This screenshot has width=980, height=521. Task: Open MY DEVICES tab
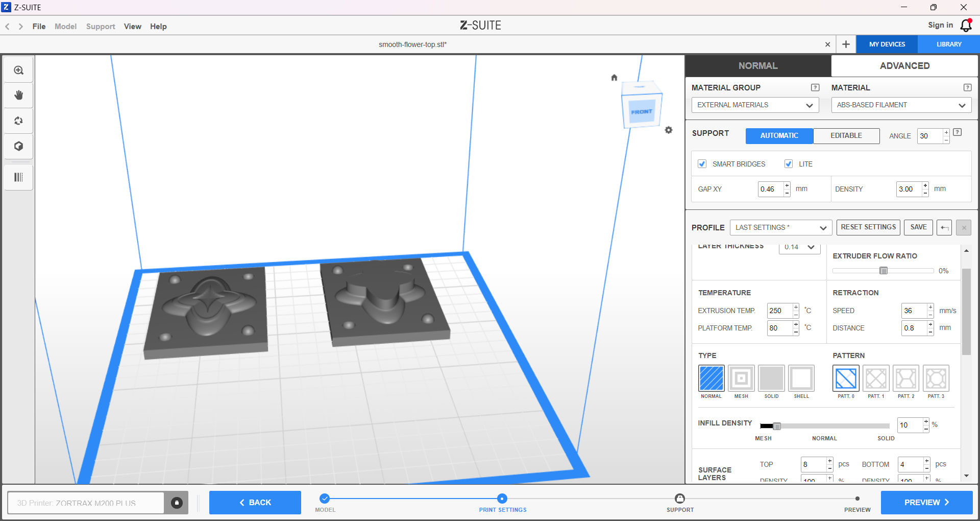[887, 44]
